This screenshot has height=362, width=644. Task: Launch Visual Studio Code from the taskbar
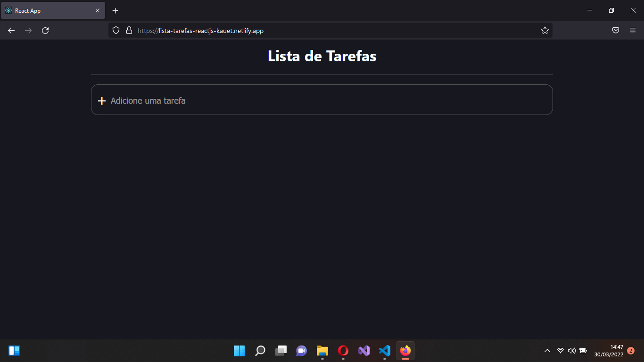point(384,351)
